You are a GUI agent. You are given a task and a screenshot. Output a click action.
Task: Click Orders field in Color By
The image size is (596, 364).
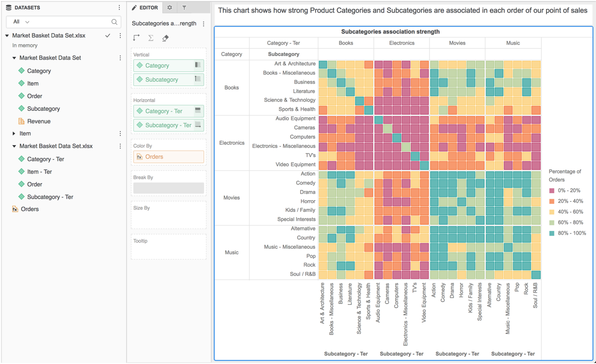[x=168, y=157]
